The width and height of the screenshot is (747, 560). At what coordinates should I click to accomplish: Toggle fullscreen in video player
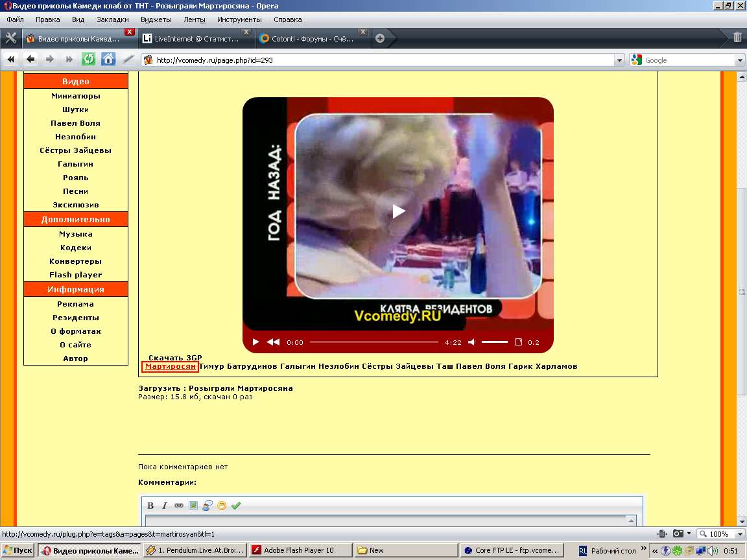point(518,342)
